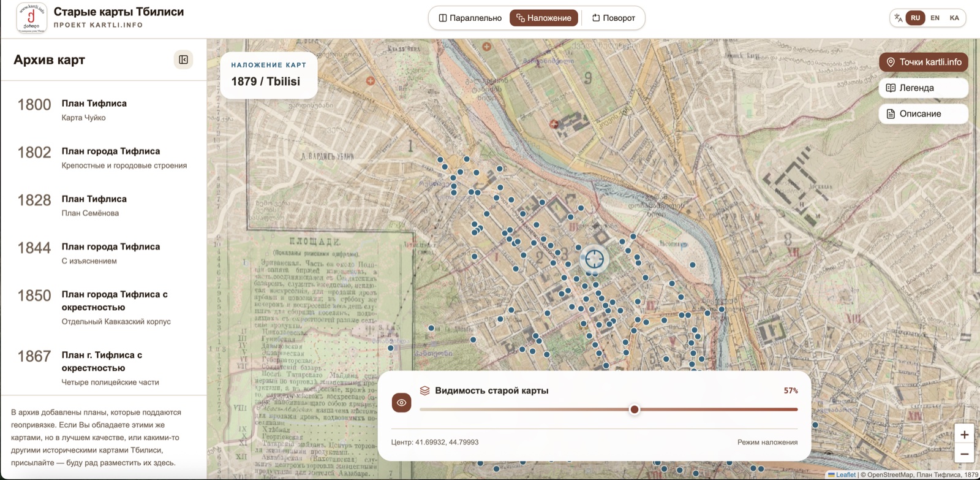Zoom out the map with minus button
980x480 pixels.
click(964, 454)
